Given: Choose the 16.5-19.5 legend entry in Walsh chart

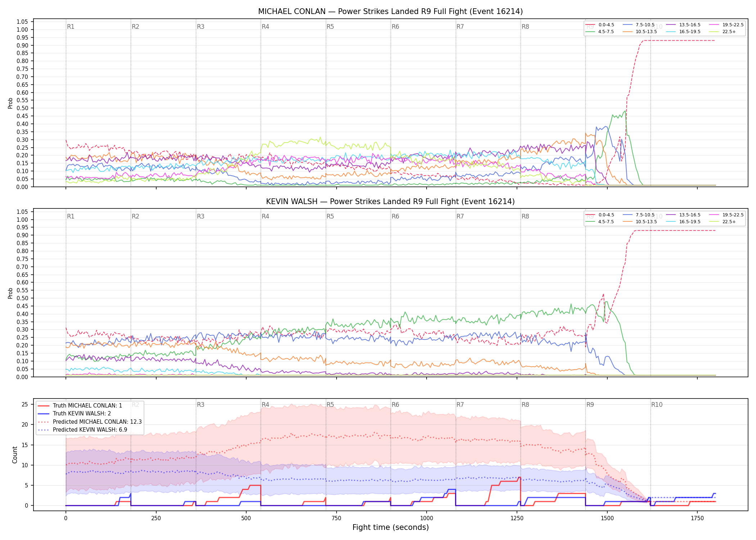Looking at the screenshot, I should pyautogui.click(x=683, y=222).
